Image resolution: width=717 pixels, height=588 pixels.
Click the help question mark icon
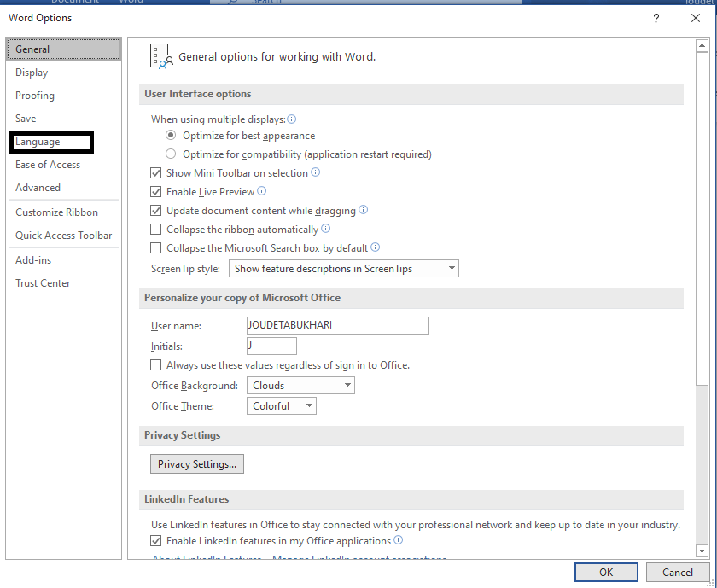coord(656,18)
